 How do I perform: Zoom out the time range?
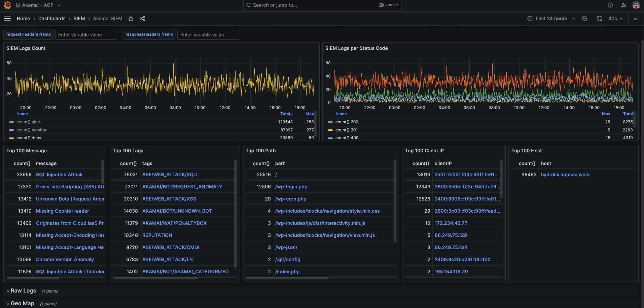click(585, 19)
